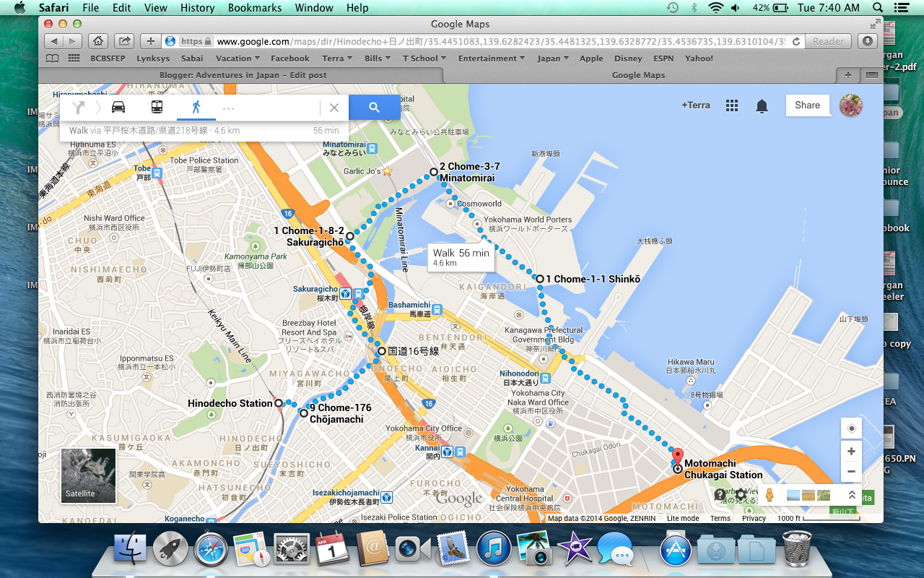Expand Japan bookmarks folder
The image size is (924, 578).
point(553,59)
